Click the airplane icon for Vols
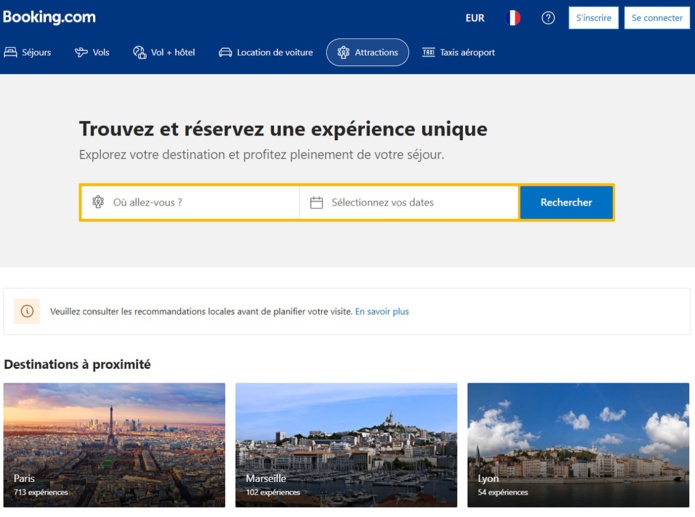The height and width of the screenshot is (517, 695). pyautogui.click(x=81, y=52)
